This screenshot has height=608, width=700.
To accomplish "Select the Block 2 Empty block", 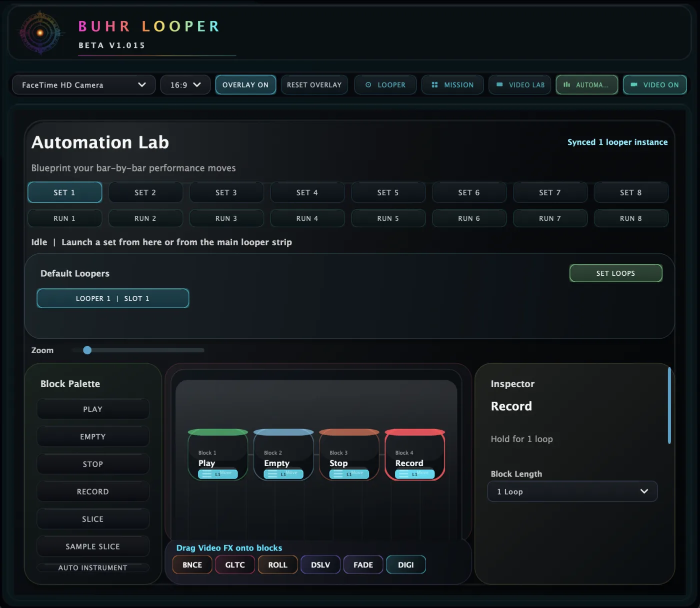I will tap(283, 455).
